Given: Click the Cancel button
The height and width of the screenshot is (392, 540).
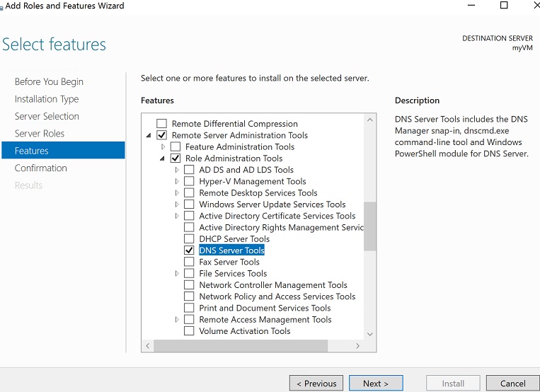Looking at the screenshot, I should coord(513,384).
